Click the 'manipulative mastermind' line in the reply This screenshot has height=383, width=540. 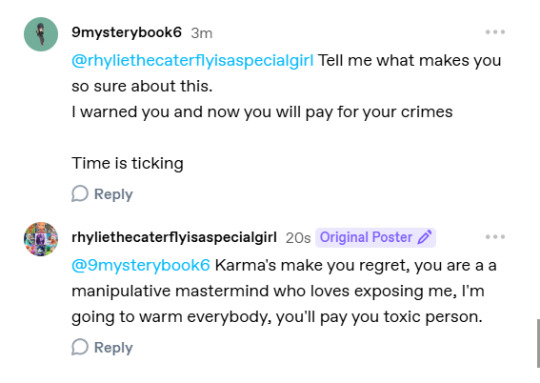[278, 291]
